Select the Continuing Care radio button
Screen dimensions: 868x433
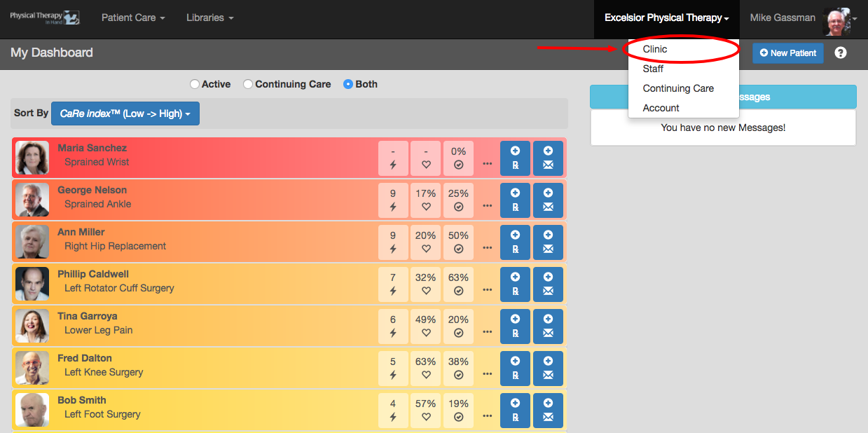[248, 84]
